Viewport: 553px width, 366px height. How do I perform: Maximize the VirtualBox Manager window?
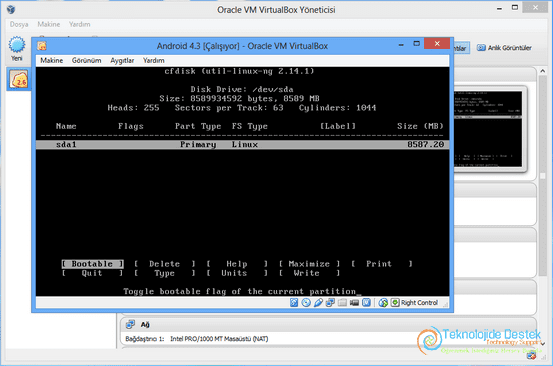515,7
